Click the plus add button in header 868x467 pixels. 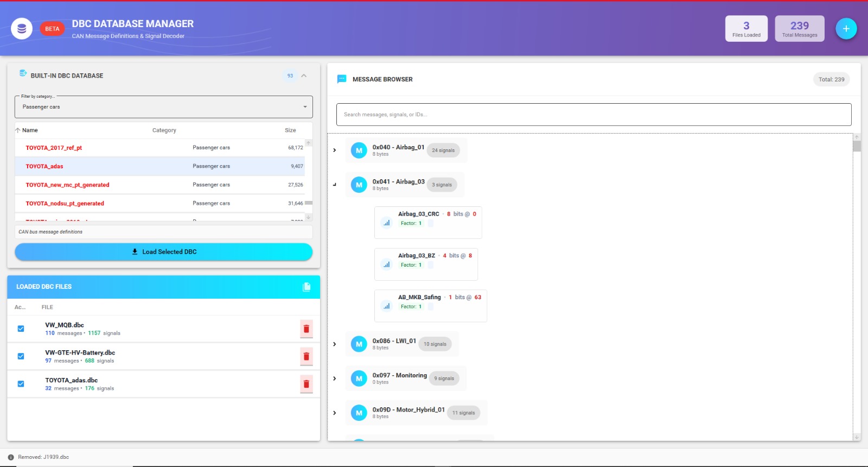click(x=846, y=29)
